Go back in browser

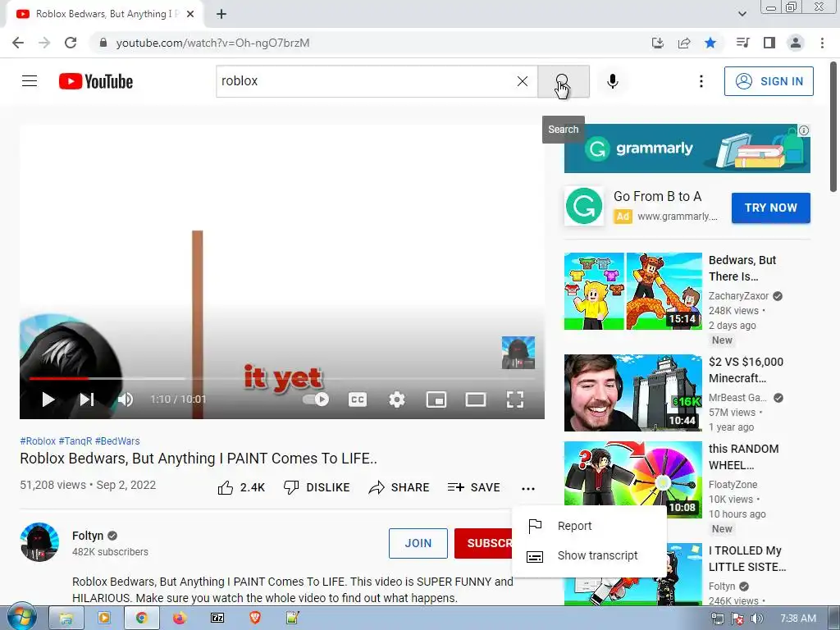[x=18, y=43]
